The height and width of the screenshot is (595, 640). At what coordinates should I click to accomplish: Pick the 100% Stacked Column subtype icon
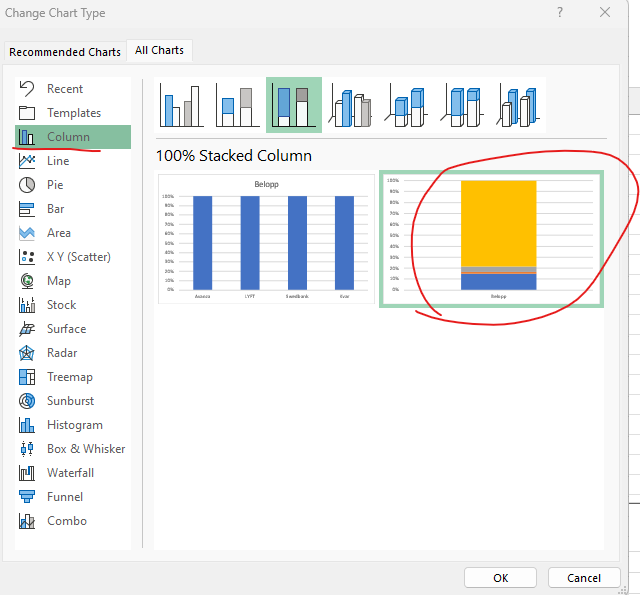coord(294,105)
